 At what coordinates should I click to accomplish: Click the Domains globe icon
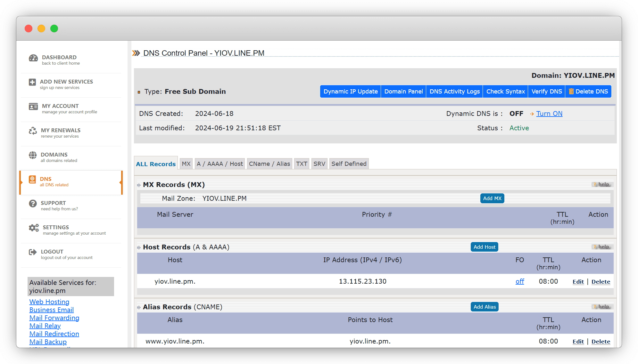[33, 155]
